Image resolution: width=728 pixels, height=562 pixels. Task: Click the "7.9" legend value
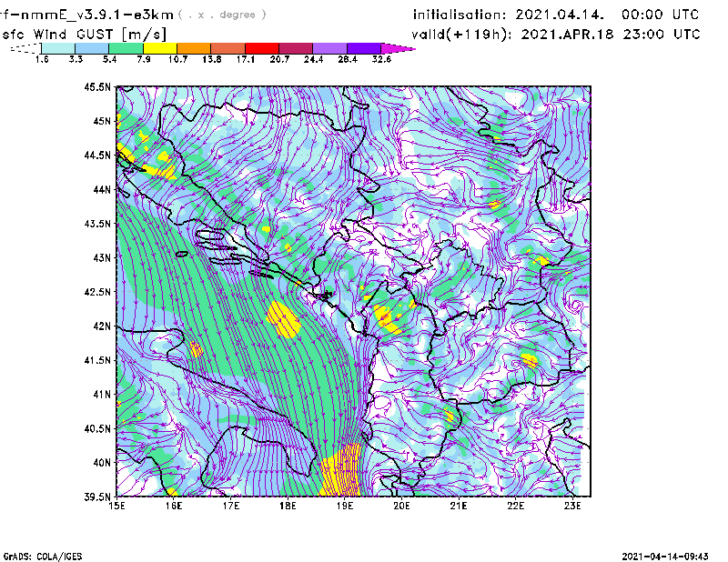[144, 59]
